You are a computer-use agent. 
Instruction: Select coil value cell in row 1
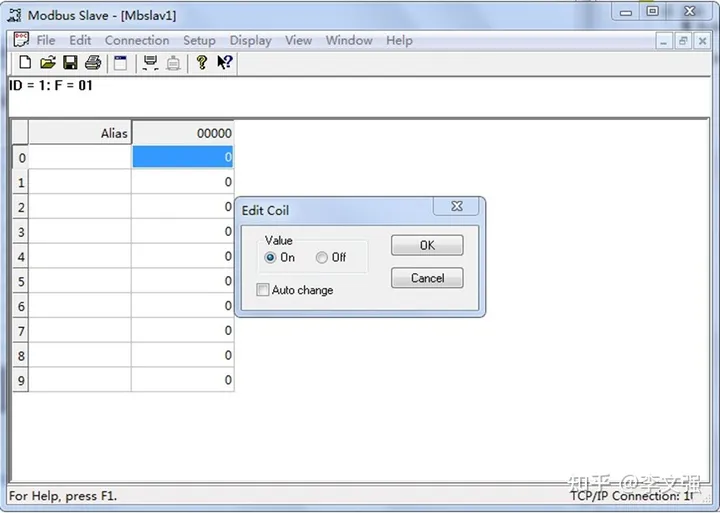(x=183, y=182)
